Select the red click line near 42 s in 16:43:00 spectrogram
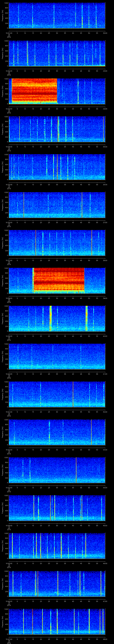The width and height of the screenshot is (114, 644). click(76, 470)
